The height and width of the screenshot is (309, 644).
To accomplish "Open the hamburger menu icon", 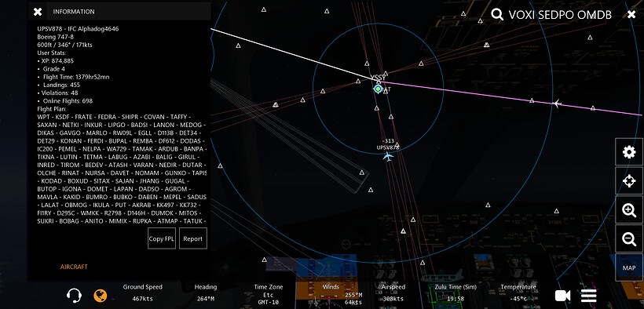I will [x=588, y=296].
